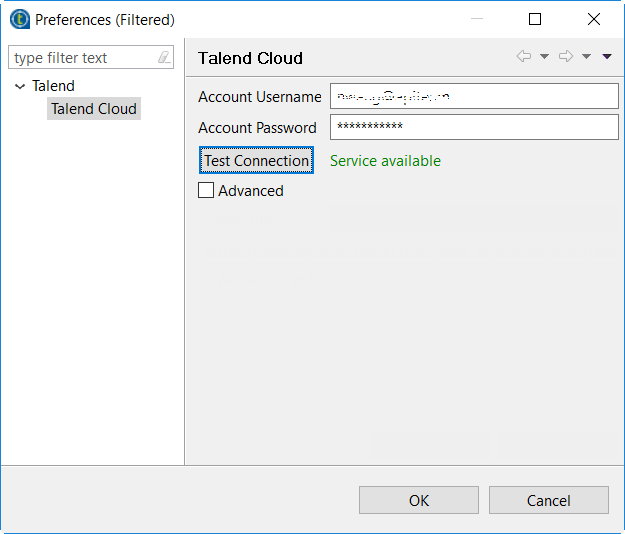This screenshot has width=625, height=534.
Task: Click the forward navigation arrow icon
Action: [565, 57]
